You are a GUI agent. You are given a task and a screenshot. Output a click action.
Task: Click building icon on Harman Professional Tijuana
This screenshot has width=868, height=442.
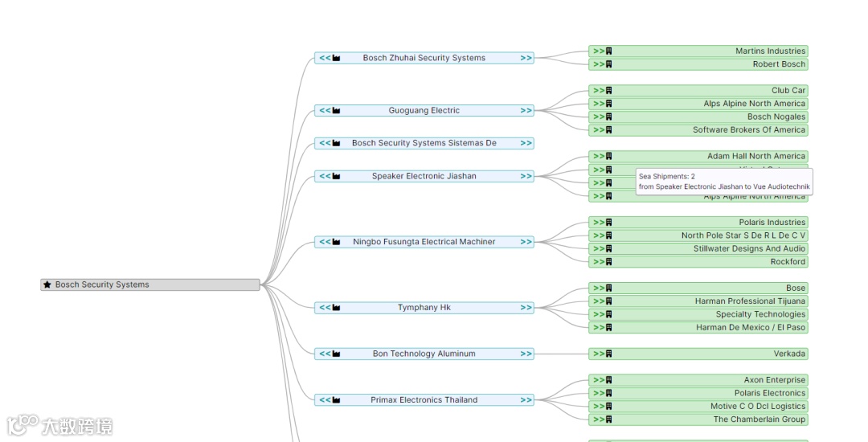[x=609, y=301]
